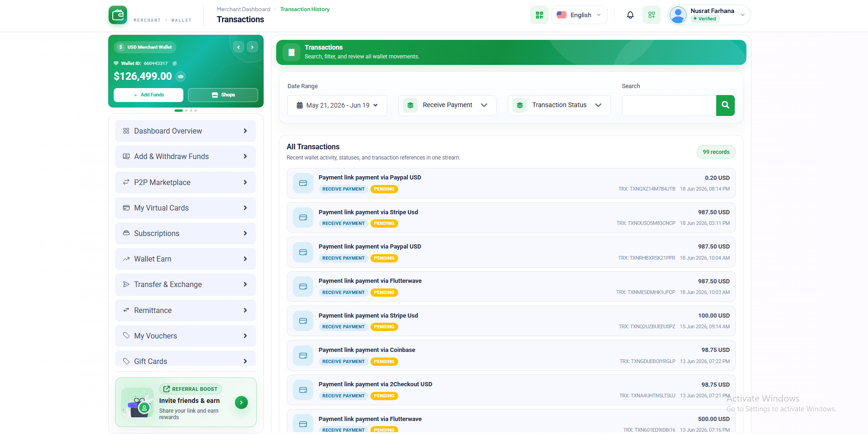Screen dimensions: 868x434
Task: Toggle wallet balance visibility eye icon
Action: click(x=181, y=77)
